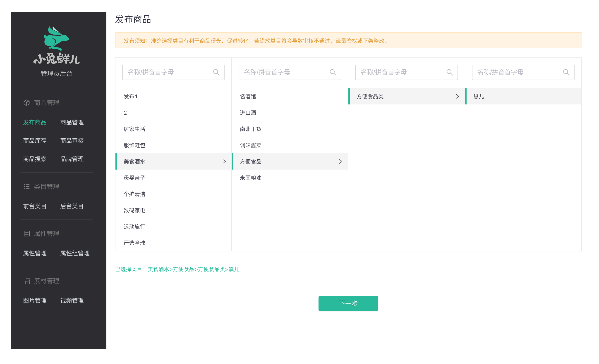Image resolution: width=599 pixels, height=364 pixels.
Task: Select category 美食酒水
Action: [x=174, y=161]
